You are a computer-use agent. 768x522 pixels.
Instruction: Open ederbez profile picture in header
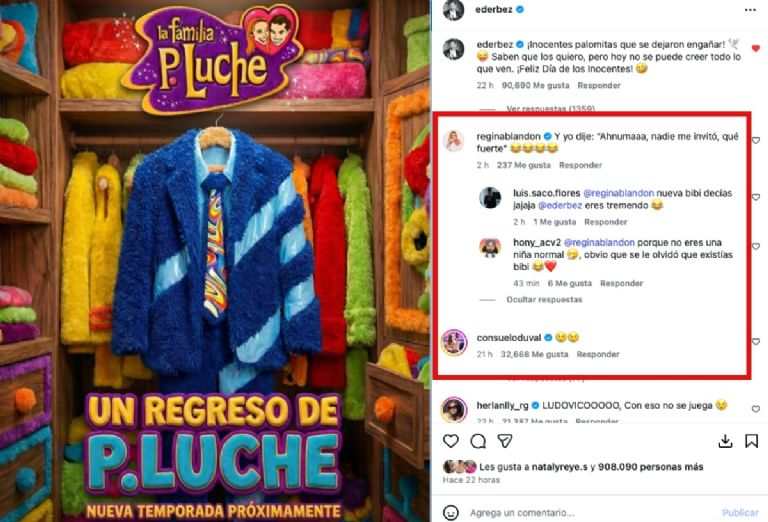453,10
